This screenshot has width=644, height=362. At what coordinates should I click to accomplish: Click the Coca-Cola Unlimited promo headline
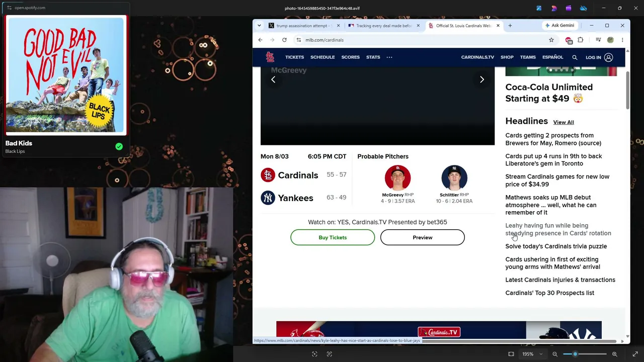(549, 93)
